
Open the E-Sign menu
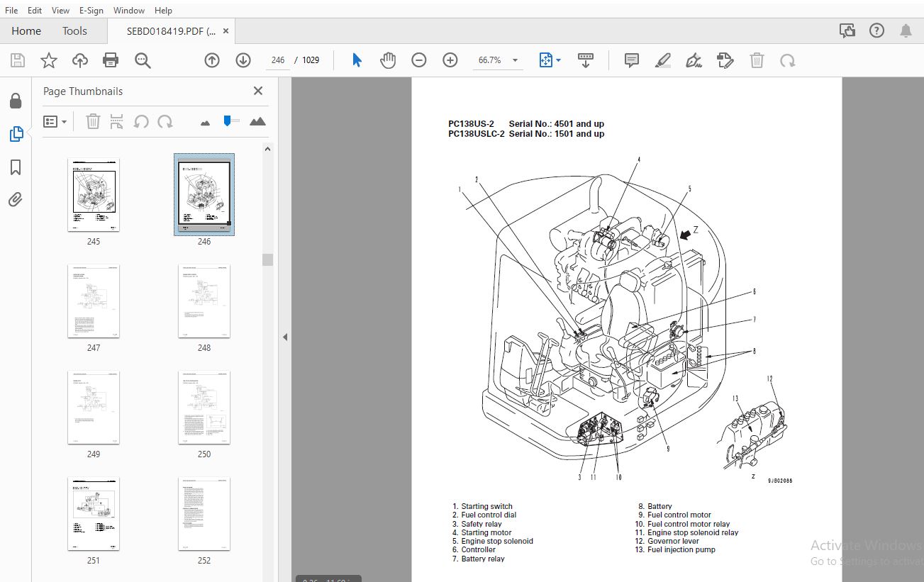pos(91,11)
